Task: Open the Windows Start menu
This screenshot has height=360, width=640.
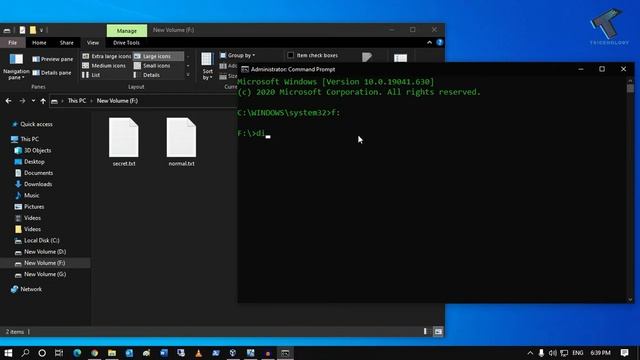Action: point(8,353)
